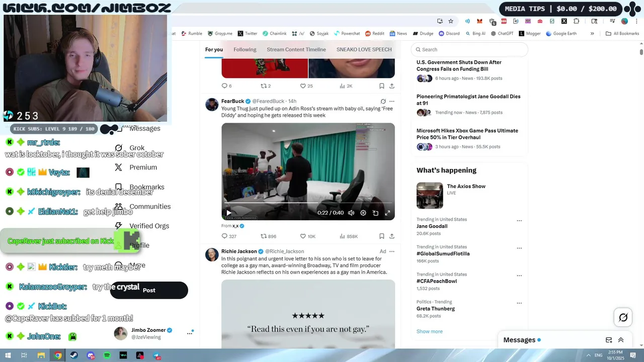Open Jane Goodall Dies at 91 story

point(468,100)
